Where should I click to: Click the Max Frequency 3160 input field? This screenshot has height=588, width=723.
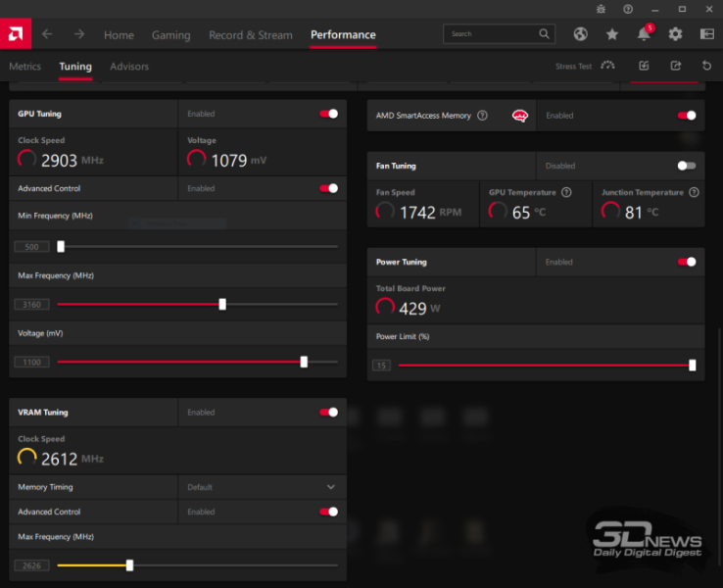point(31,305)
